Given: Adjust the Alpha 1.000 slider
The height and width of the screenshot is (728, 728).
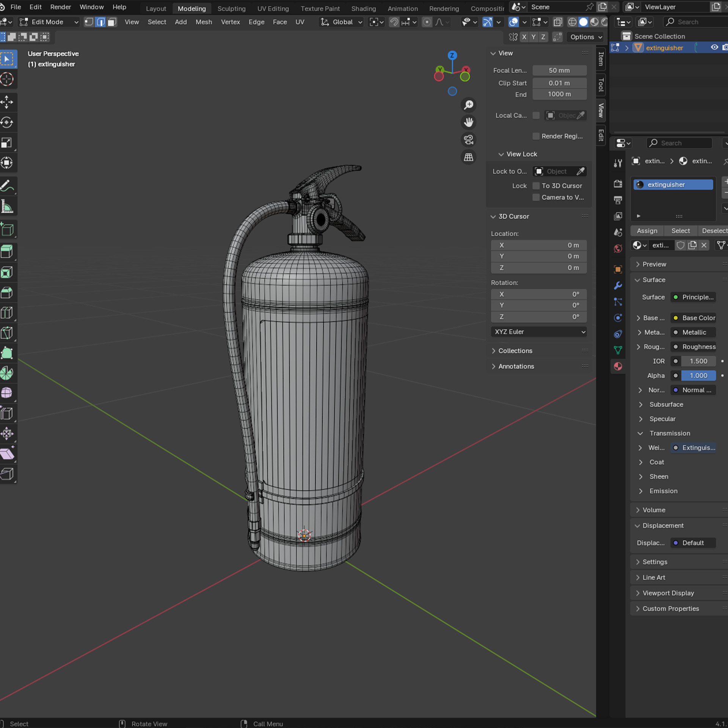Looking at the screenshot, I should pyautogui.click(x=698, y=376).
